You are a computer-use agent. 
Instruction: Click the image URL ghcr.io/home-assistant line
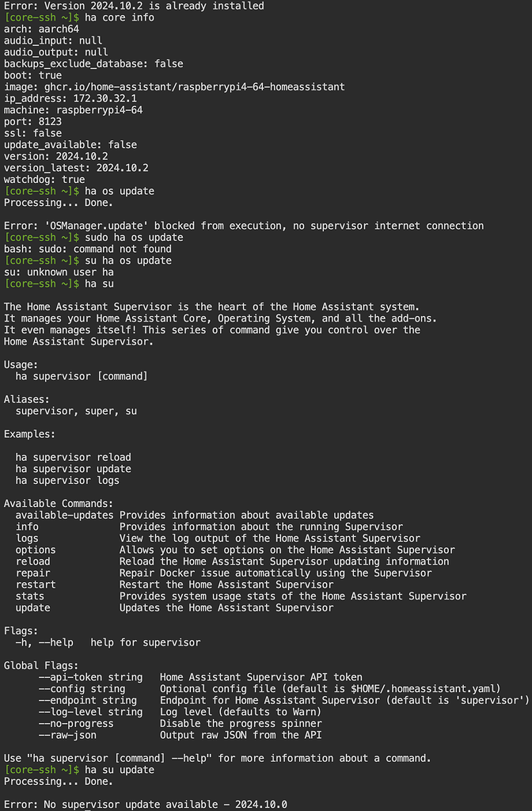point(174,87)
